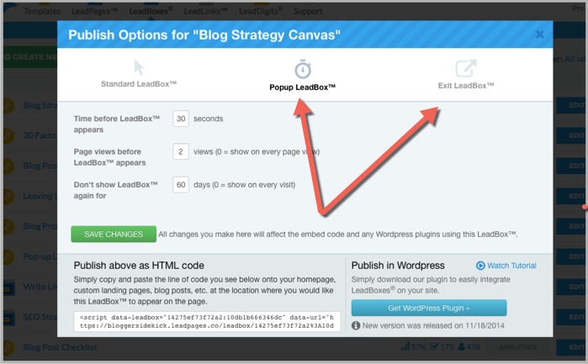
Task: Click Get WordPress Plugin button
Action: point(429,308)
